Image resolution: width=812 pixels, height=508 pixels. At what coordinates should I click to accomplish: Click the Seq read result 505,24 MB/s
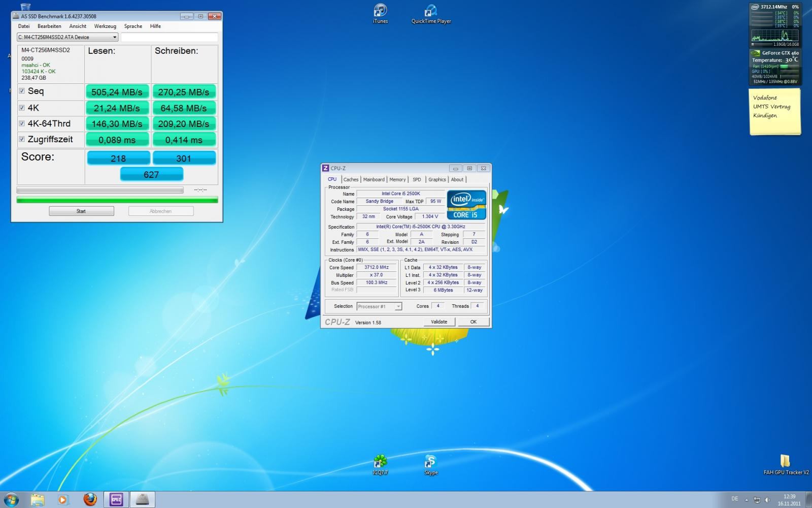(117, 92)
